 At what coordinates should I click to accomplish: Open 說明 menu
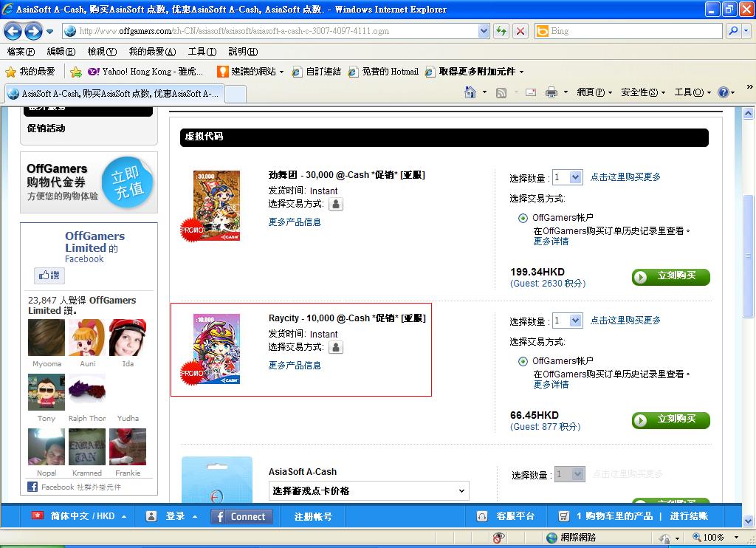pyautogui.click(x=243, y=52)
